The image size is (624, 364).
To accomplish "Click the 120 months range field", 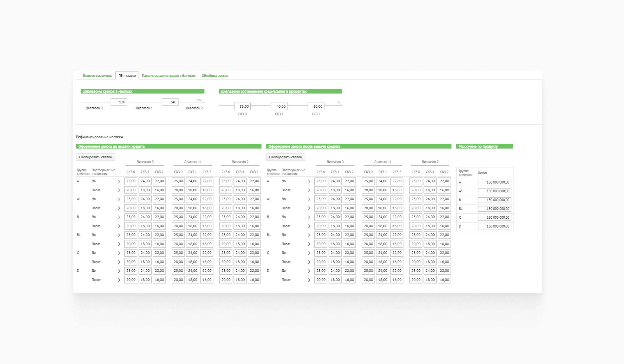I will [x=119, y=102].
